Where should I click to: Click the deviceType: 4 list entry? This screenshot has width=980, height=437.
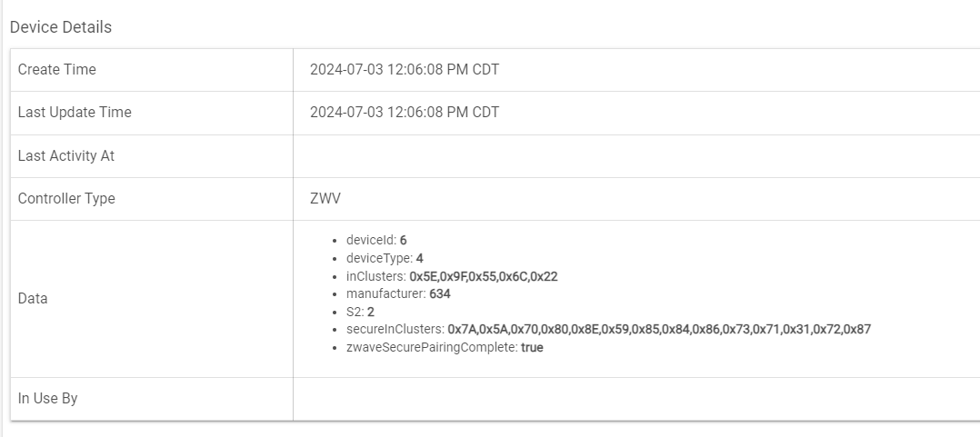point(385,258)
